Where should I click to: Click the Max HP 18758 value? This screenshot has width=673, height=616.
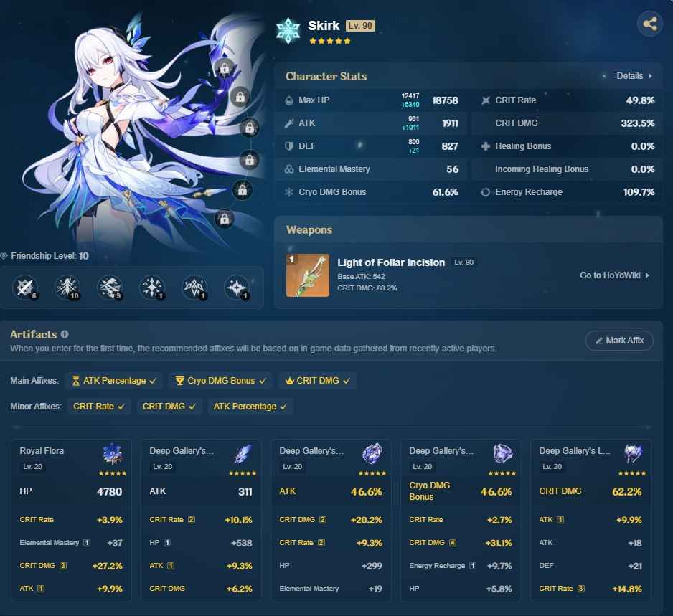tap(445, 100)
